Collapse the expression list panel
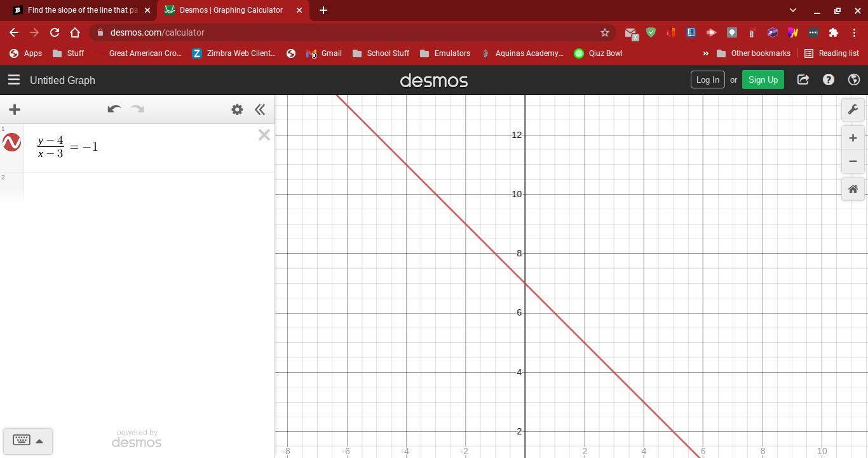This screenshot has width=868, height=458. click(x=260, y=109)
